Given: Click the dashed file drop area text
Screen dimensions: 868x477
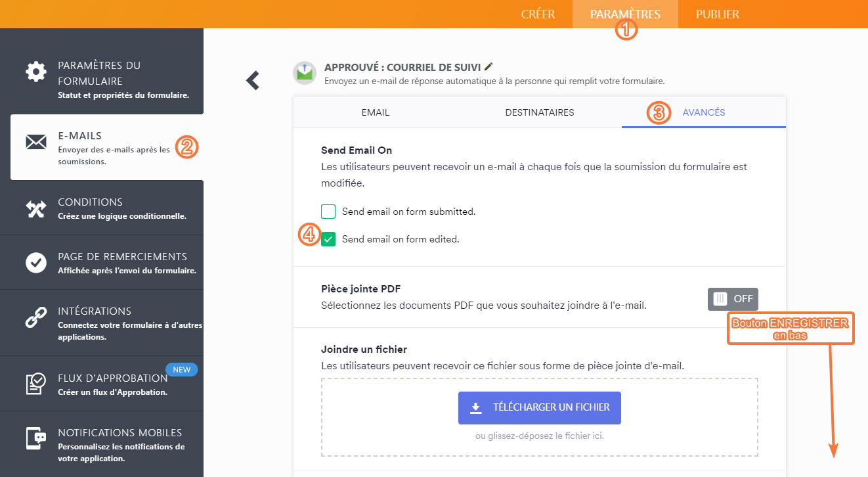Looking at the screenshot, I should tap(540, 436).
